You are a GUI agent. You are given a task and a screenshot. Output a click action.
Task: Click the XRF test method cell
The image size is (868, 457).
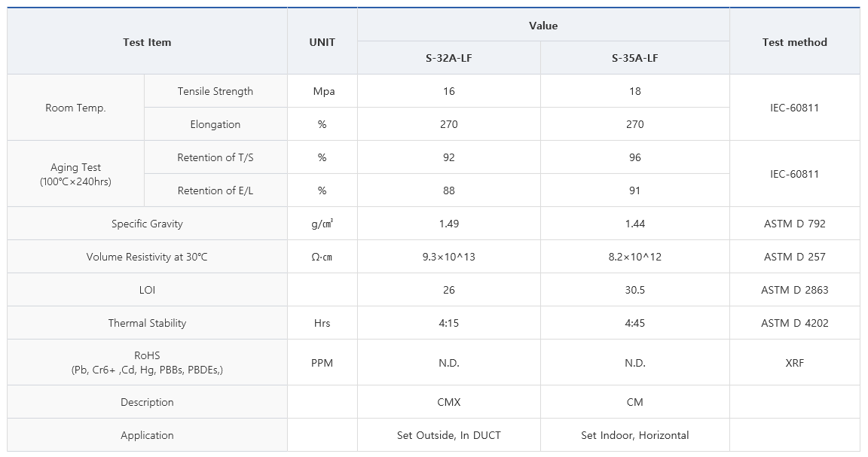coord(794,363)
